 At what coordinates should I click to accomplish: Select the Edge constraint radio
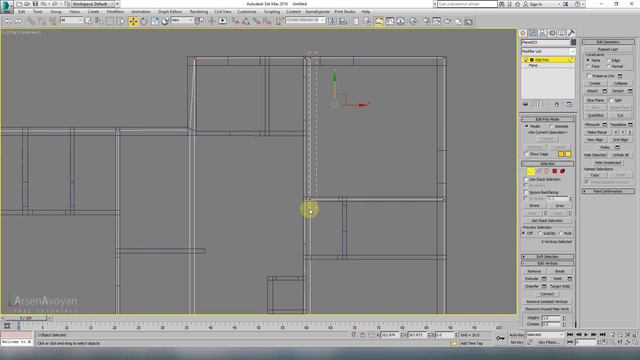tap(608, 60)
